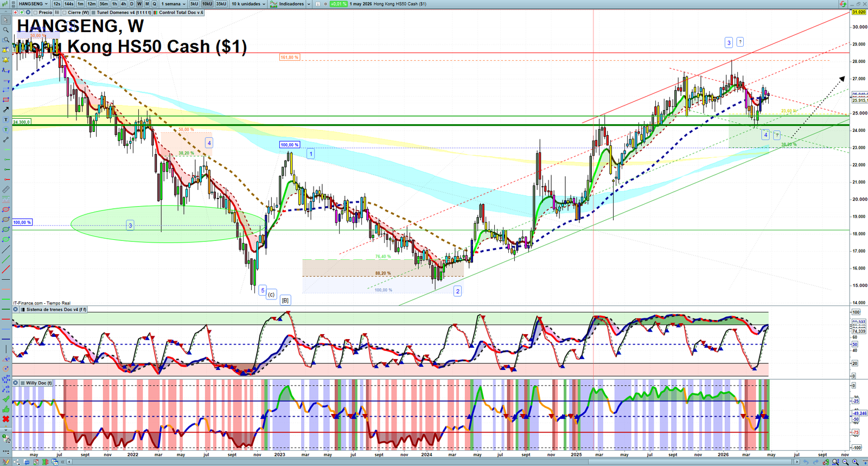
Task: Select the red ellipse drawing tool
Action: (7, 209)
